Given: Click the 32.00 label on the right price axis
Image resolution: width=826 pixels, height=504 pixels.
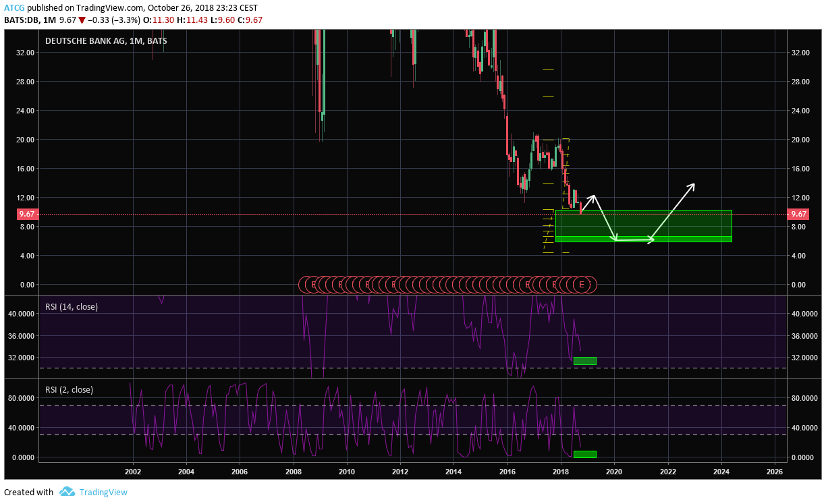Looking at the screenshot, I should coord(800,52).
